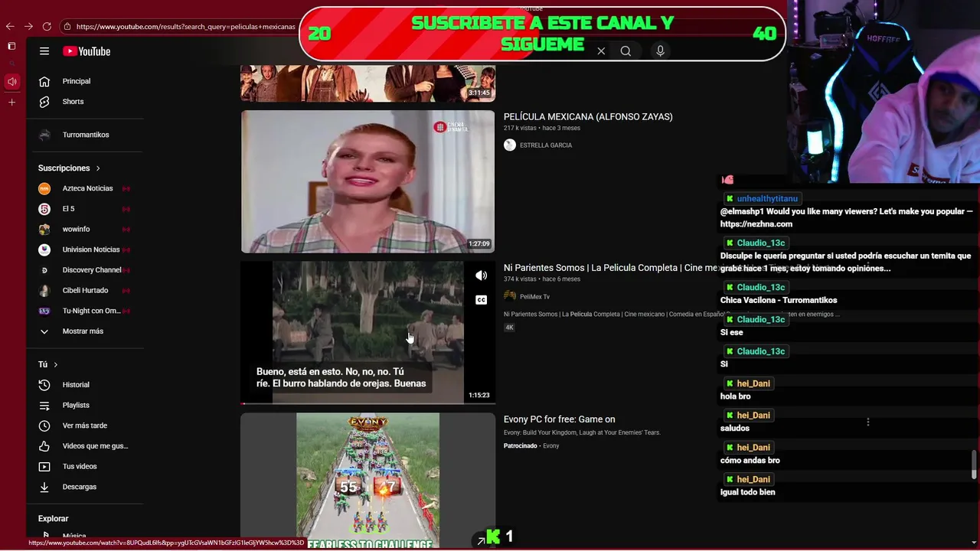Expand the Suscripciones section chevron
Screen dimensions: 980x551
98,168
